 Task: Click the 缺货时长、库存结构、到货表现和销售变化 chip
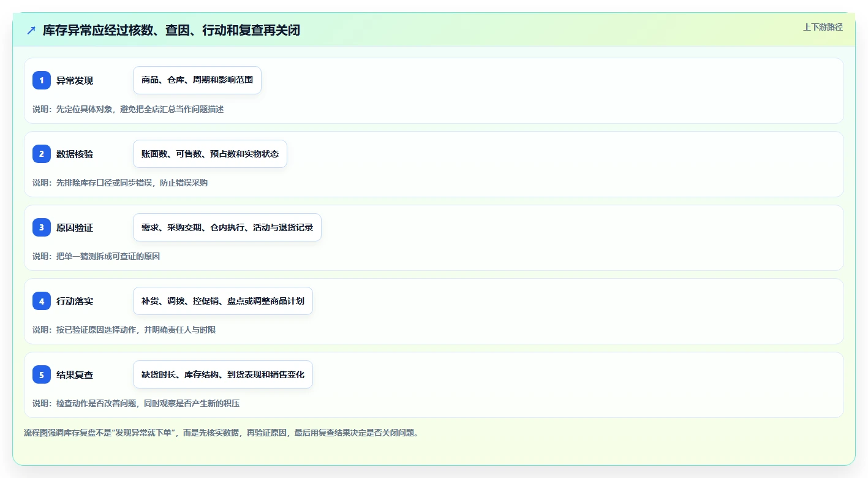coord(223,374)
